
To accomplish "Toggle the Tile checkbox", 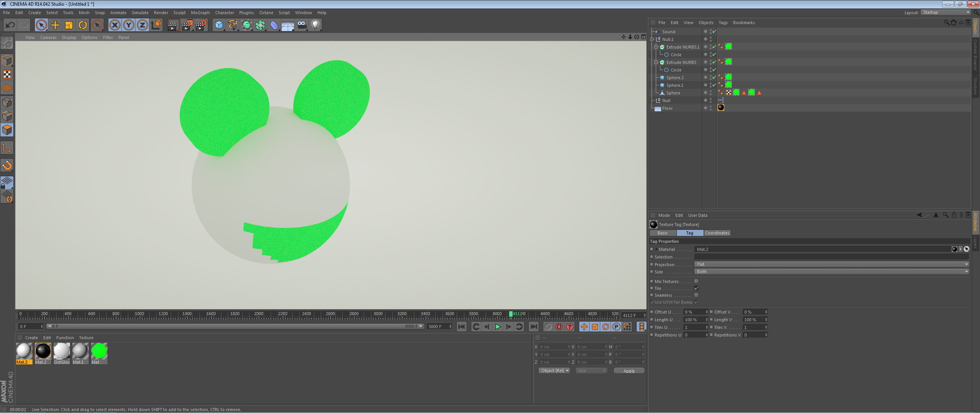I will pos(696,288).
